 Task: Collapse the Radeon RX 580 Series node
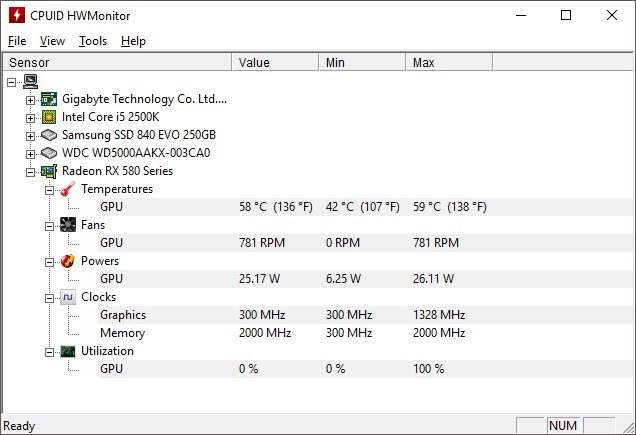click(30, 171)
